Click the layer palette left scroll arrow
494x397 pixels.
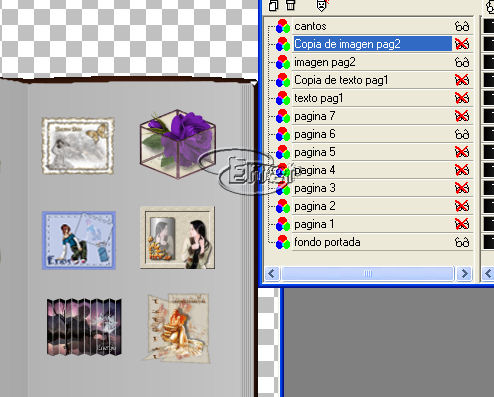tap(272, 274)
